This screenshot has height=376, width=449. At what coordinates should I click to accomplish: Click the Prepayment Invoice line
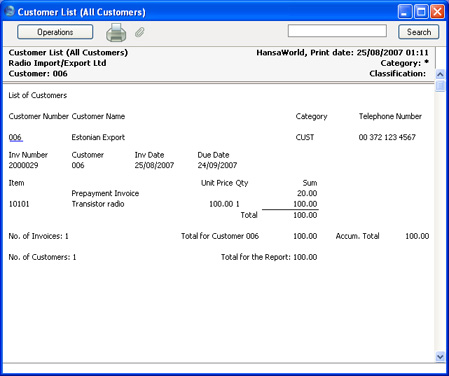pos(105,193)
